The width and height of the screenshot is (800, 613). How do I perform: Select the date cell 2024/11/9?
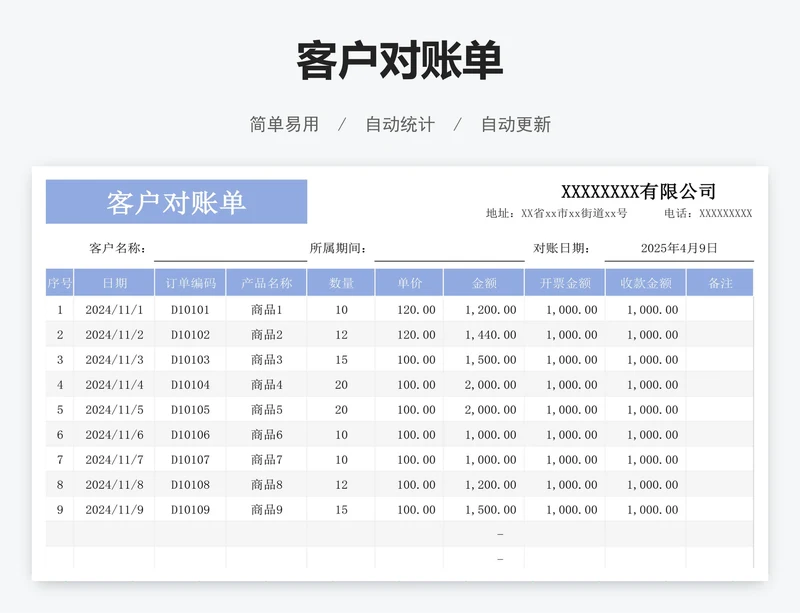click(114, 510)
